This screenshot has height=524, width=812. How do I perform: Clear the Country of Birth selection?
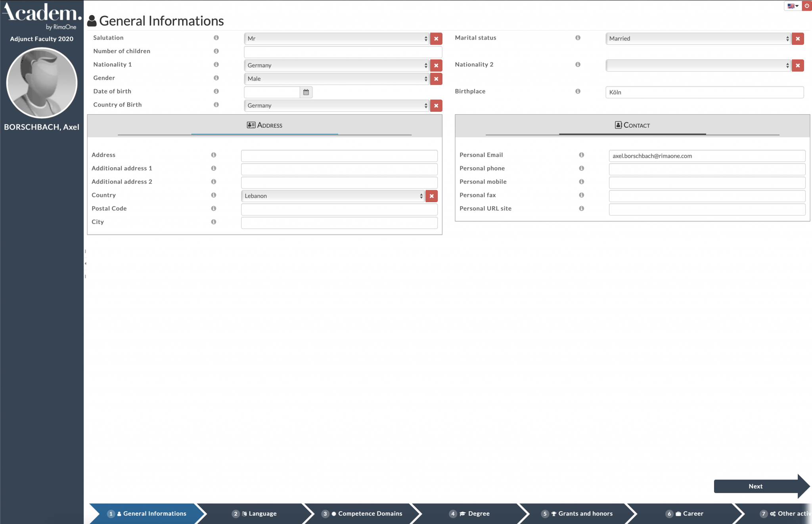(436, 106)
